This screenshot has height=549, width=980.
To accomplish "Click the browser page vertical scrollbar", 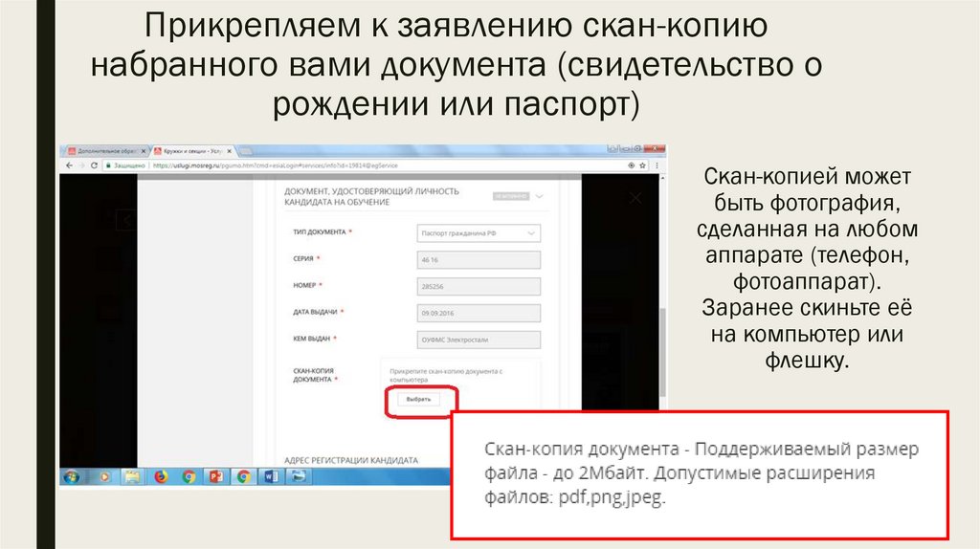I will (662, 353).
